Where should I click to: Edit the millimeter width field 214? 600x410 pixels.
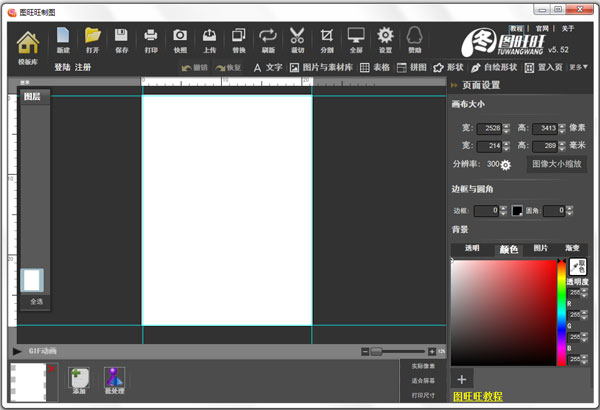pyautogui.click(x=490, y=146)
